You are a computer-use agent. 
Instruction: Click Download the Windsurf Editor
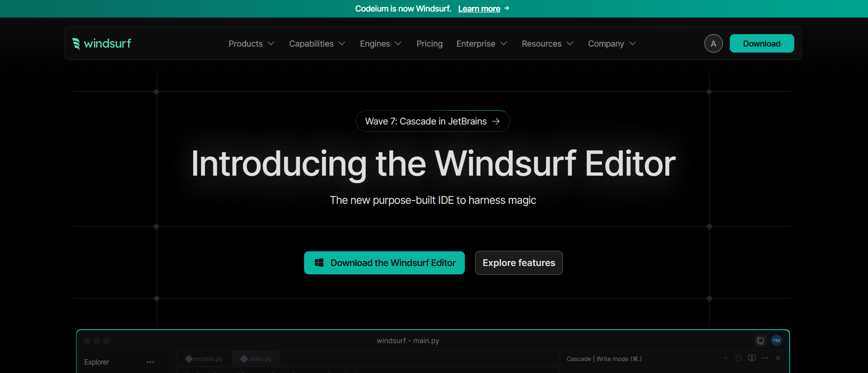coord(384,263)
